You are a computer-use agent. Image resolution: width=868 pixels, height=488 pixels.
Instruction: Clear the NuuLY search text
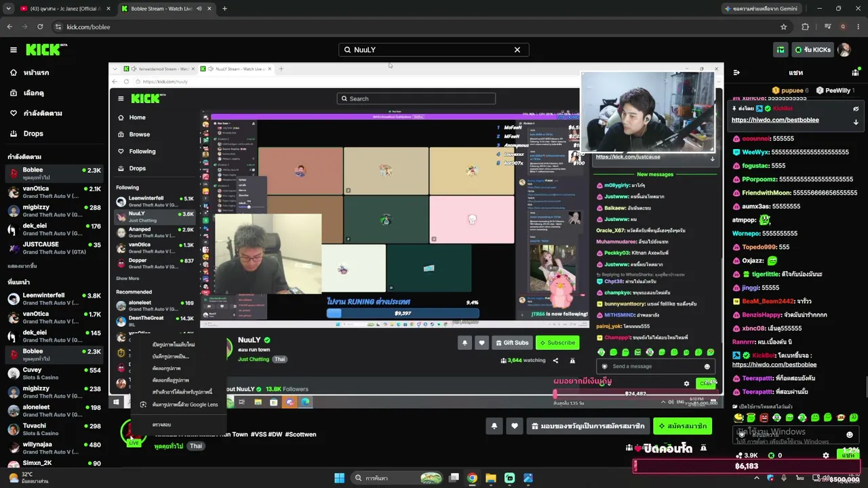[517, 49]
